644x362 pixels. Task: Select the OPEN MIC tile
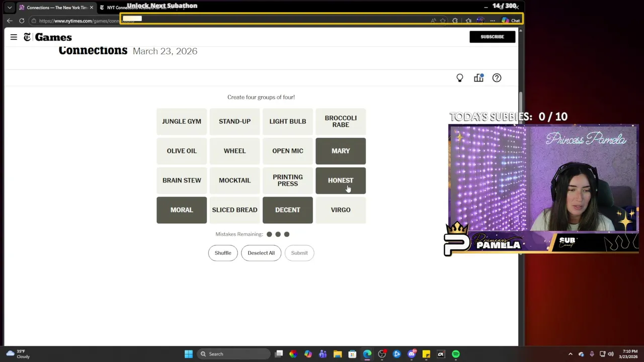point(288,151)
